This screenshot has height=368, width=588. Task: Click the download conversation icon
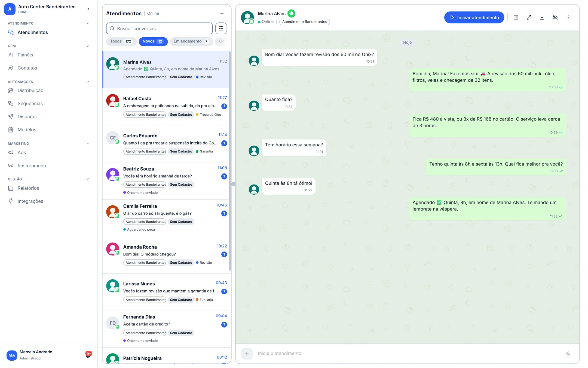(x=542, y=17)
